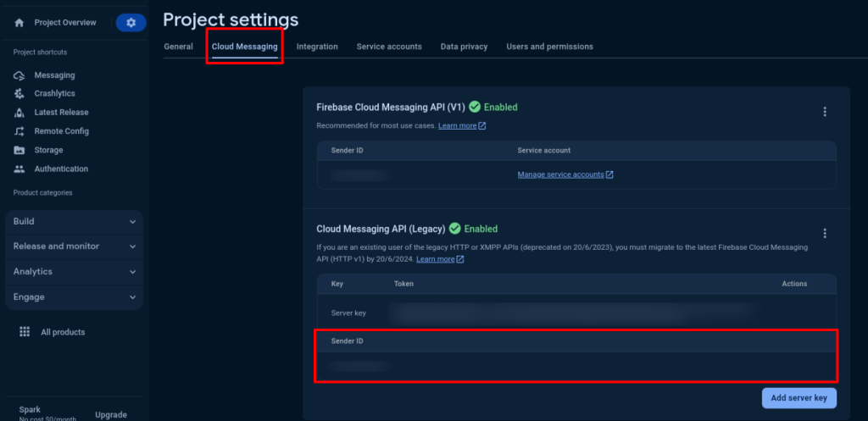Click the Actions column header
This screenshot has width=868, height=421.
pyautogui.click(x=794, y=284)
